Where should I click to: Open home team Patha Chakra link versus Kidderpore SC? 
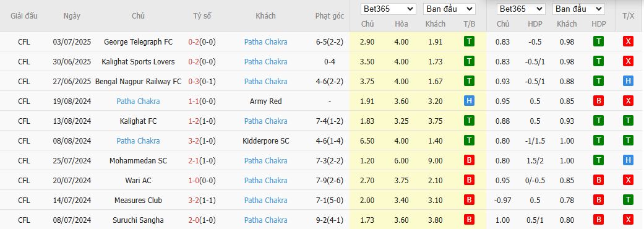coord(138,140)
